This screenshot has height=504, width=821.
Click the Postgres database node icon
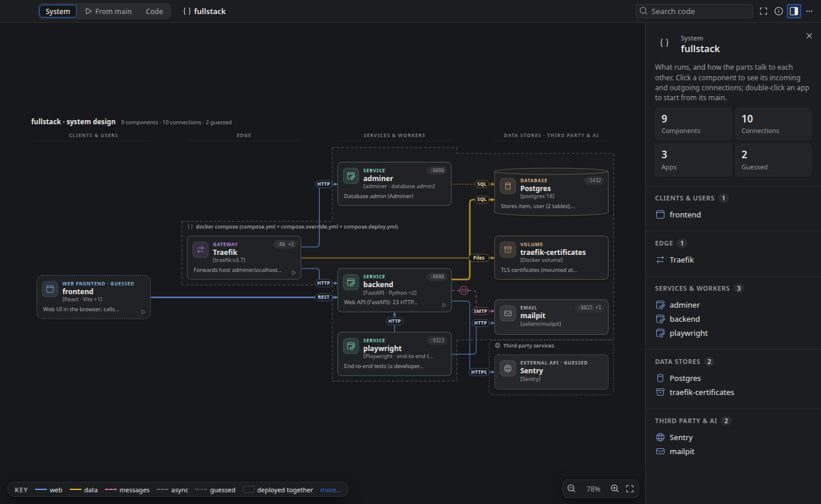coord(508,186)
